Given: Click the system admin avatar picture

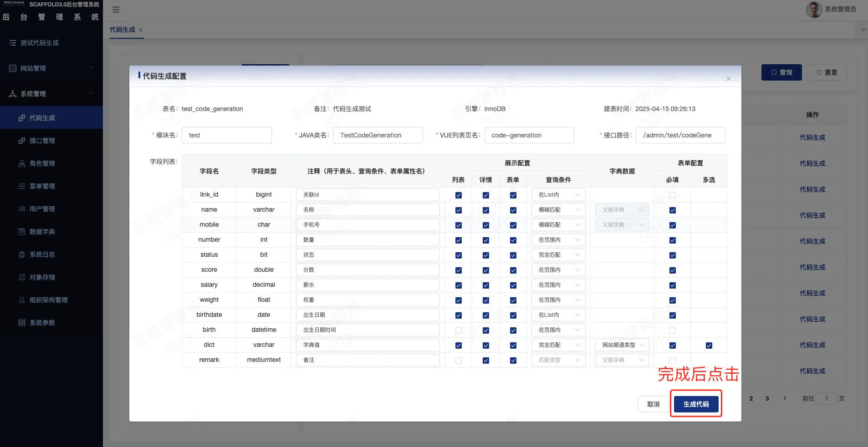Looking at the screenshot, I should point(814,9).
